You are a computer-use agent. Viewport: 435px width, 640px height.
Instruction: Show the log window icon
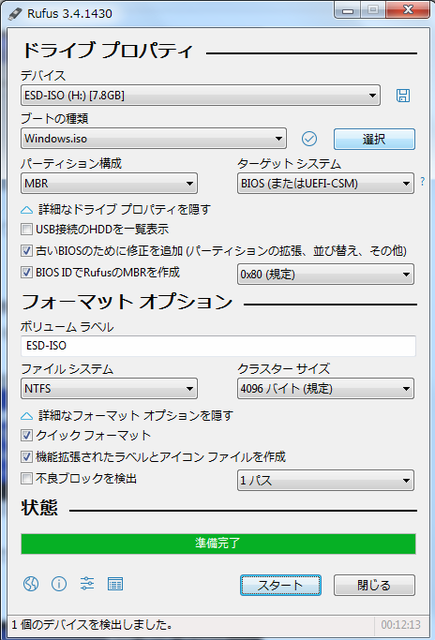[x=115, y=584]
